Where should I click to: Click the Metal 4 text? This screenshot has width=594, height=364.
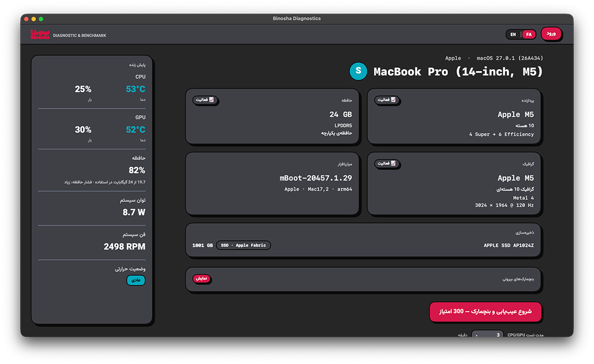click(x=523, y=198)
